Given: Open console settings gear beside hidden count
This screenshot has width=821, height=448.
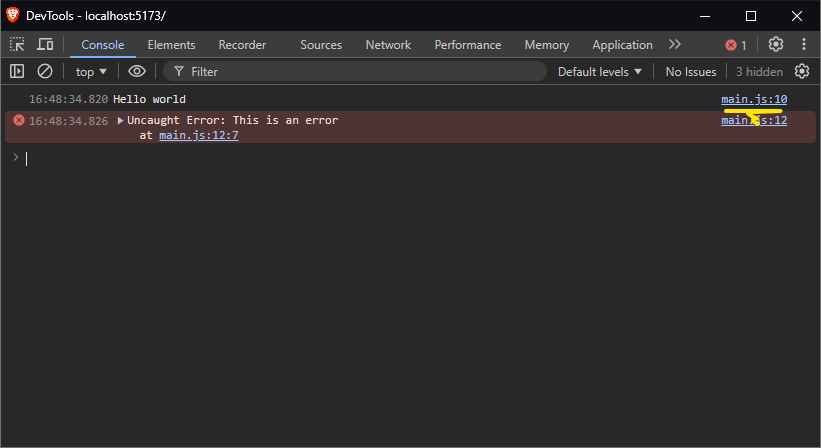Looking at the screenshot, I should [x=801, y=71].
